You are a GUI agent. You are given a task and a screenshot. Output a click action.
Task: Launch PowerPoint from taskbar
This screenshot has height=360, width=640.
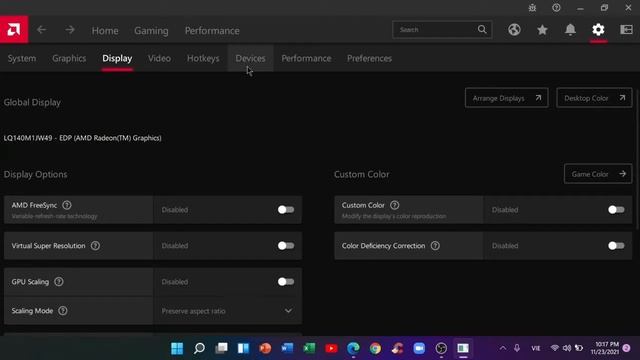[265, 348]
